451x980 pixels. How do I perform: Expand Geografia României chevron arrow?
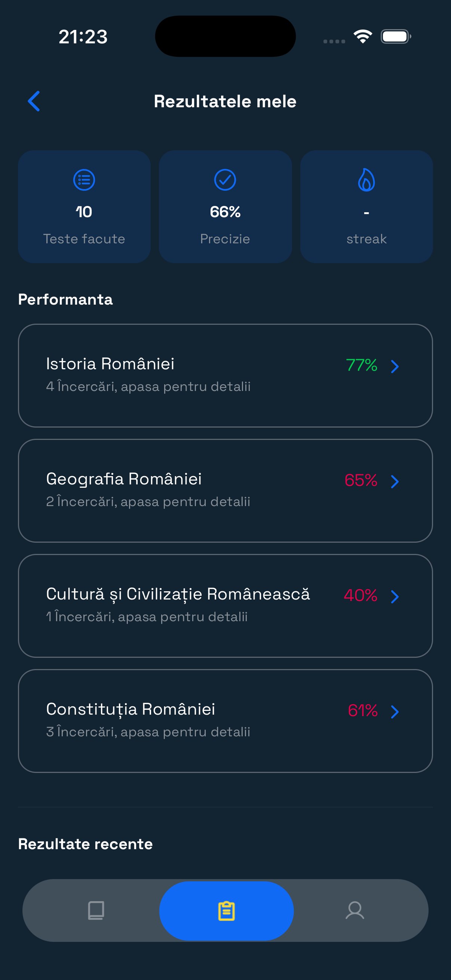tap(395, 481)
